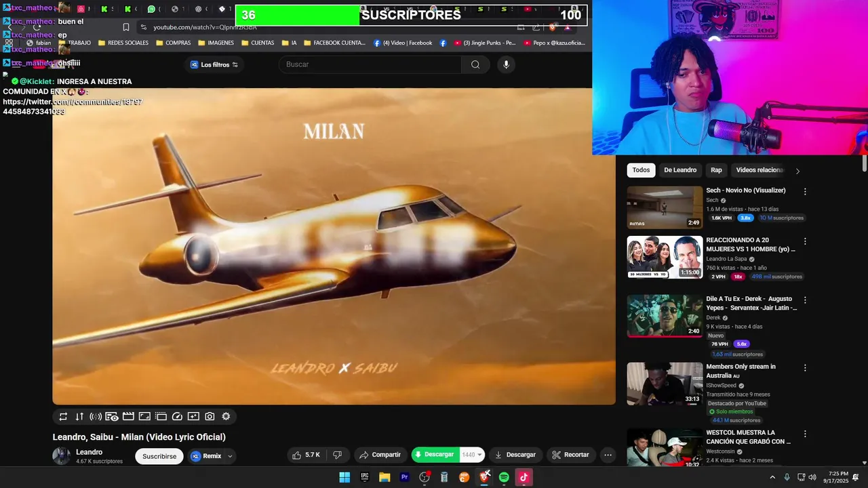
Task: Click the magnifier search button
Action: (x=475, y=64)
